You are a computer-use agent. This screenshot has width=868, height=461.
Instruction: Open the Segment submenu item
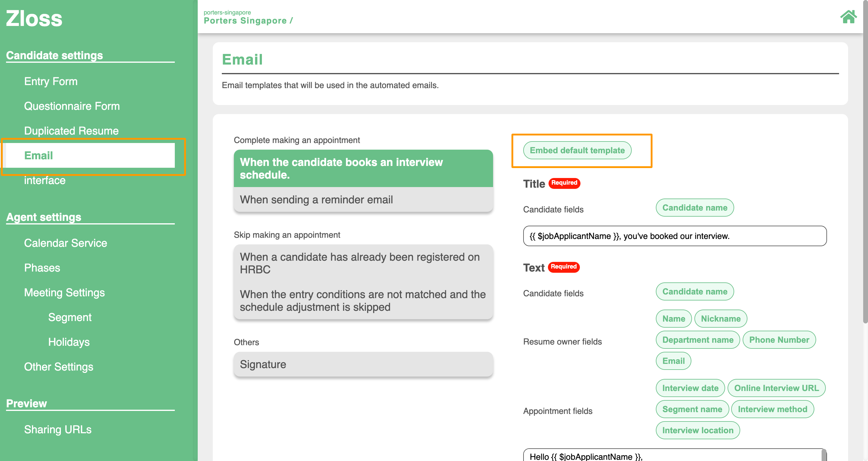70,317
